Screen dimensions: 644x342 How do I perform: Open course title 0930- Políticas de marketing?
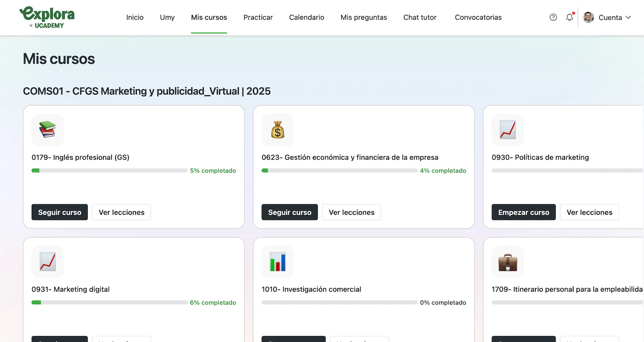540,157
